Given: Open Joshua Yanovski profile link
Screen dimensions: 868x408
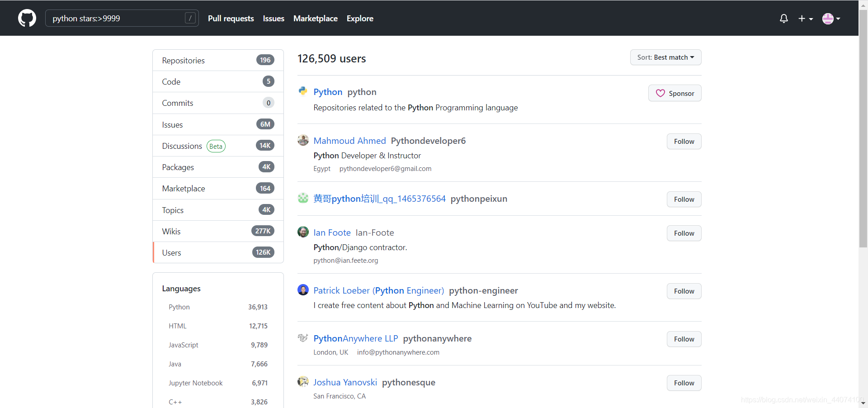Looking at the screenshot, I should coord(345,382).
